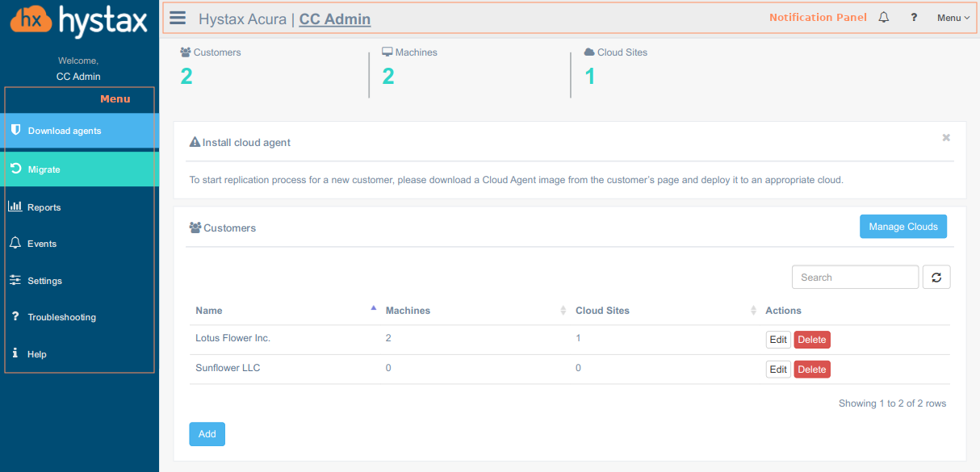The height and width of the screenshot is (472, 980).
Task: Close the Install cloud agent notice
Action: (946, 138)
